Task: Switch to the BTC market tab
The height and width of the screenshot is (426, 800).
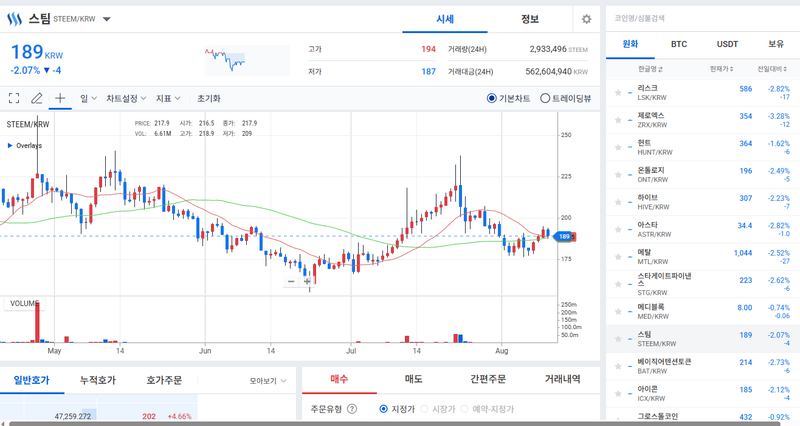Action: point(679,44)
